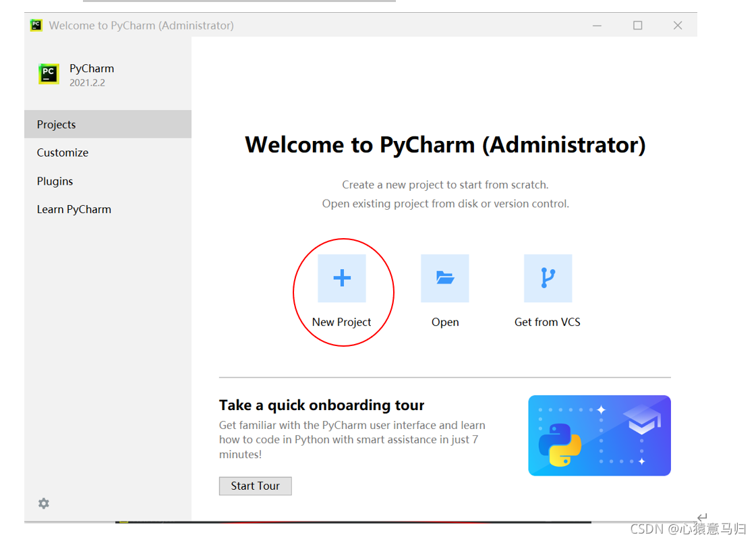The height and width of the screenshot is (541, 756).
Task: Click the Get from VCS label
Action: [547, 322]
